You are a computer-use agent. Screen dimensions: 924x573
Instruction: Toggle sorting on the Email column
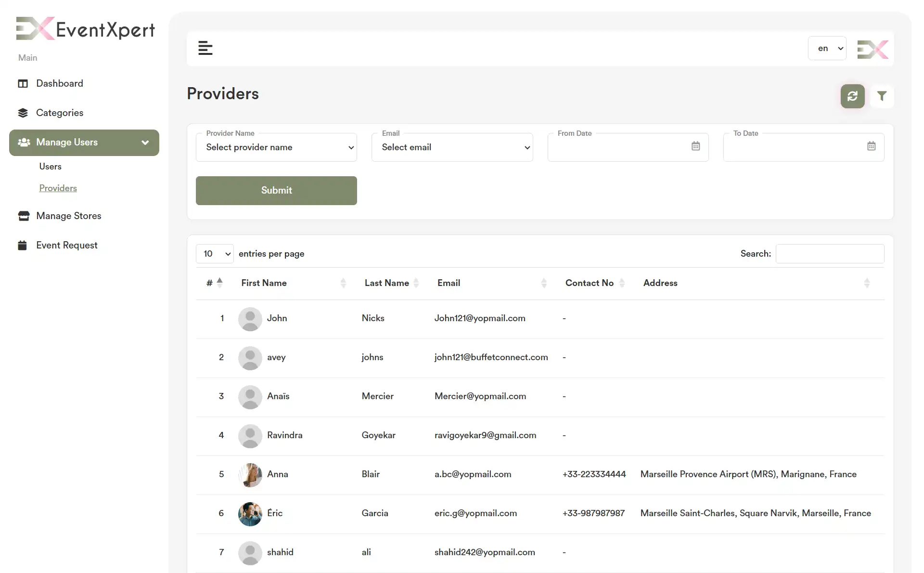[x=544, y=283]
